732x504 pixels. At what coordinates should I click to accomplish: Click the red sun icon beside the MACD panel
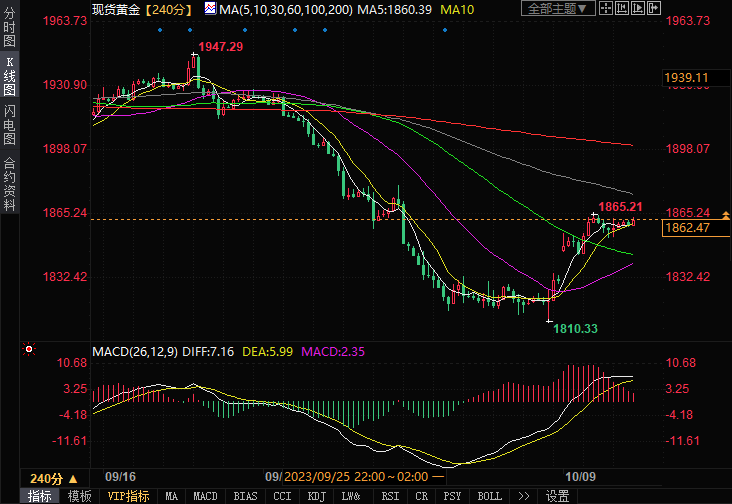29,349
